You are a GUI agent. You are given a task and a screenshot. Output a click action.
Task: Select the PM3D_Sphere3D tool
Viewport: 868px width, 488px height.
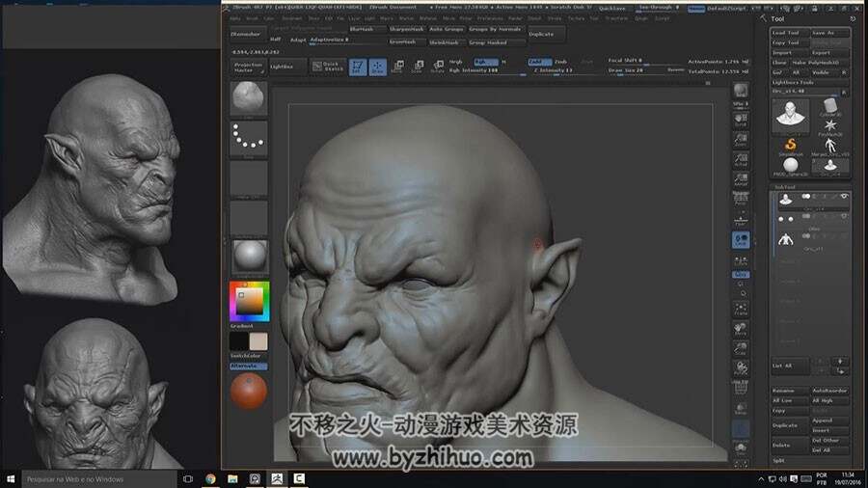[791, 167]
